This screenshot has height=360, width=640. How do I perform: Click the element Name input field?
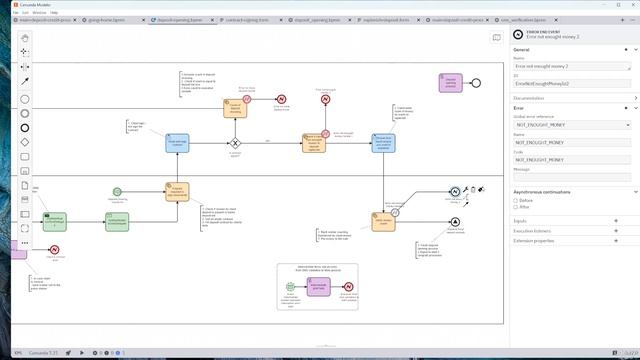(572, 66)
